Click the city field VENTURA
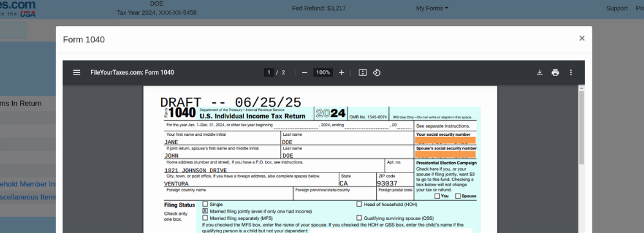Viewport: 644px width, 233px height. (x=251, y=180)
